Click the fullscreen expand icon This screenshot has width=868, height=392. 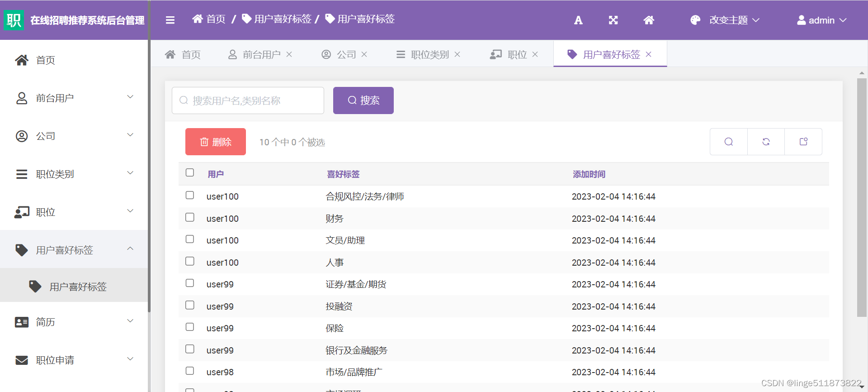click(x=613, y=20)
